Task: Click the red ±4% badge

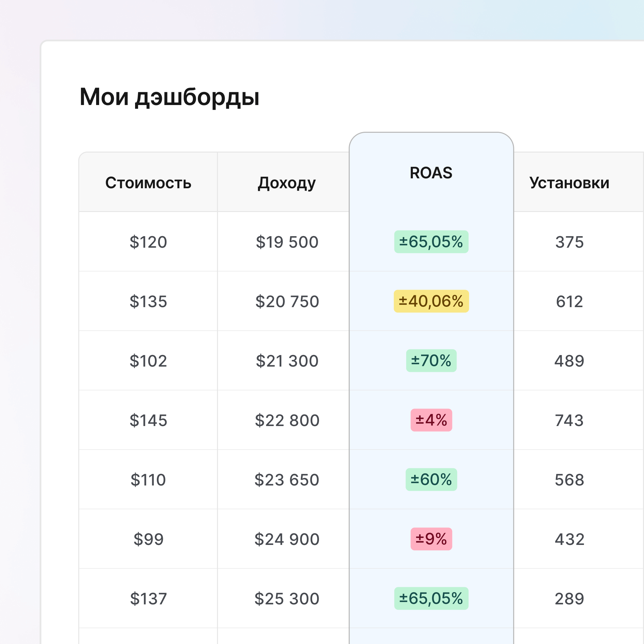Action: click(431, 420)
